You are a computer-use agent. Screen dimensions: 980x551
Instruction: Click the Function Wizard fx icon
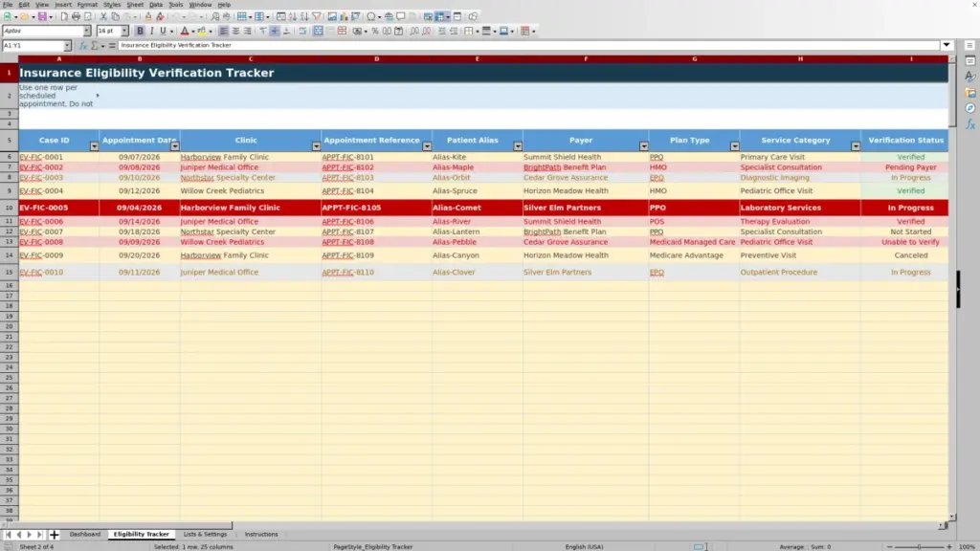tap(83, 46)
